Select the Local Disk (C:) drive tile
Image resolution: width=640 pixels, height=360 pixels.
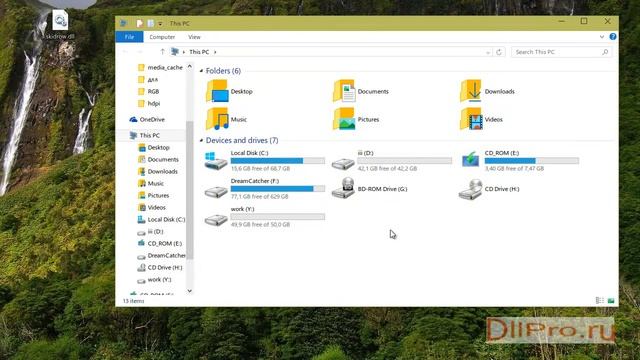tap(264, 160)
